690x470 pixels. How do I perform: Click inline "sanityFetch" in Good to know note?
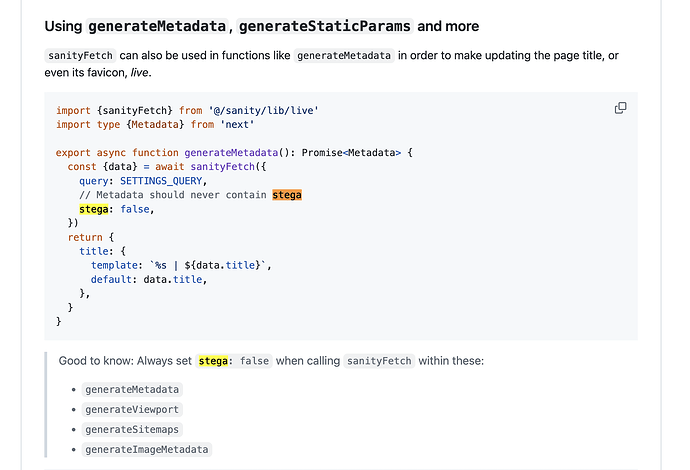379,360
